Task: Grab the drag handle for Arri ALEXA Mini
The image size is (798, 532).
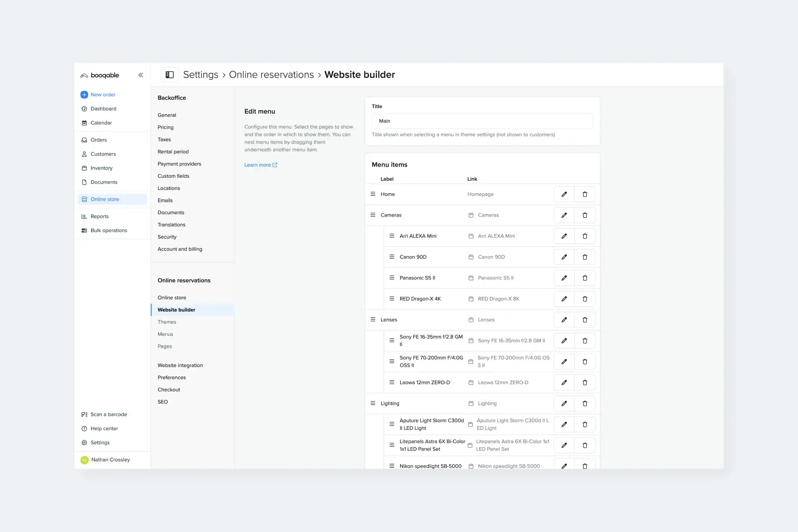Action: point(392,236)
